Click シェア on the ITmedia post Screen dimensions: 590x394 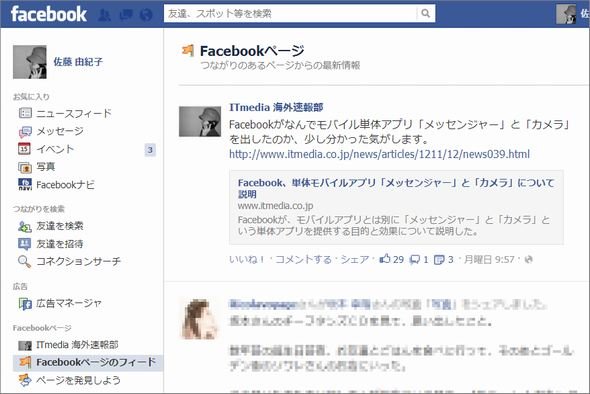tap(355, 259)
